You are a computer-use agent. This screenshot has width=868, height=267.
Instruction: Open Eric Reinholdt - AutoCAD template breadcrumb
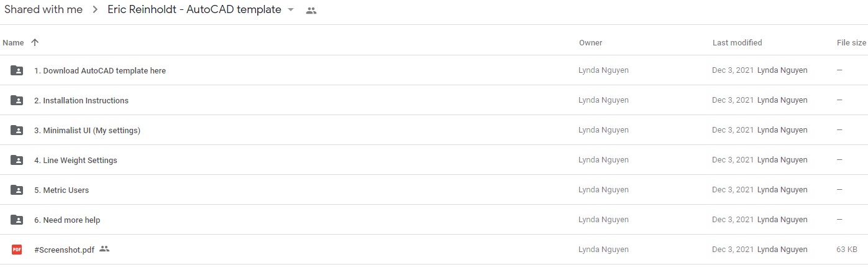(x=194, y=10)
